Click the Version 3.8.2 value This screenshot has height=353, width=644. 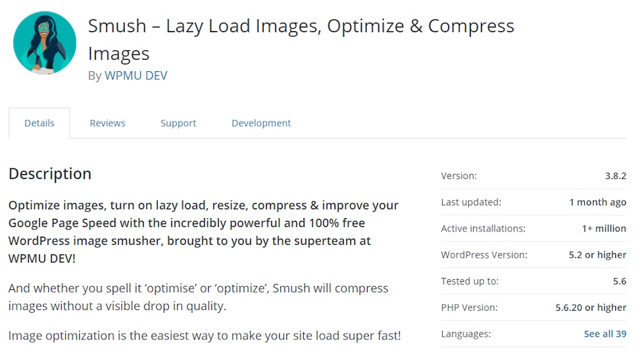click(616, 176)
